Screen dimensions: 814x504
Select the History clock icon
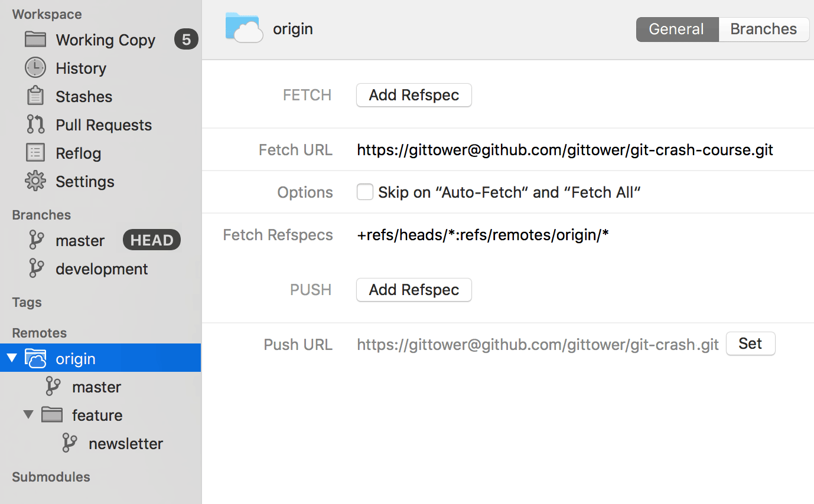click(34, 68)
